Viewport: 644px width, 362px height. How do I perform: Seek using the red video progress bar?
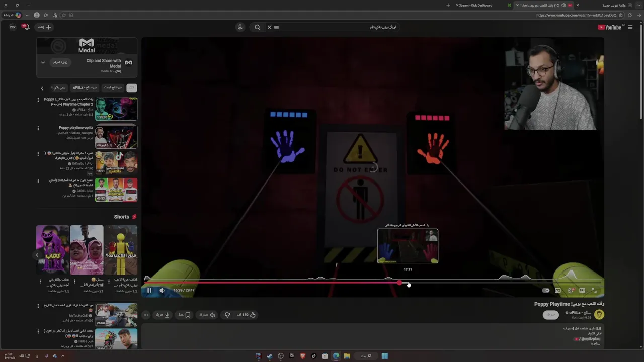click(373, 283)
